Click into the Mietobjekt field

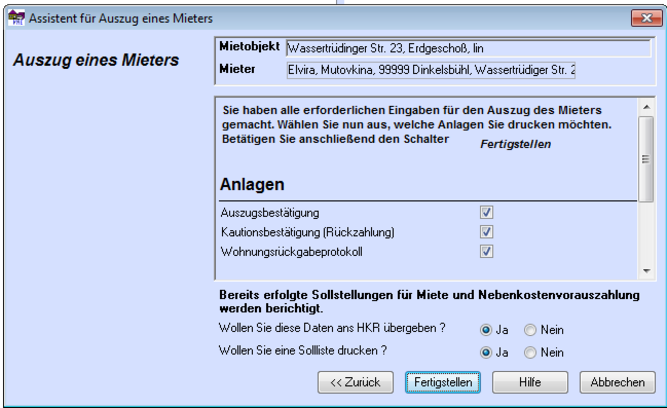(x=430, y=47)
